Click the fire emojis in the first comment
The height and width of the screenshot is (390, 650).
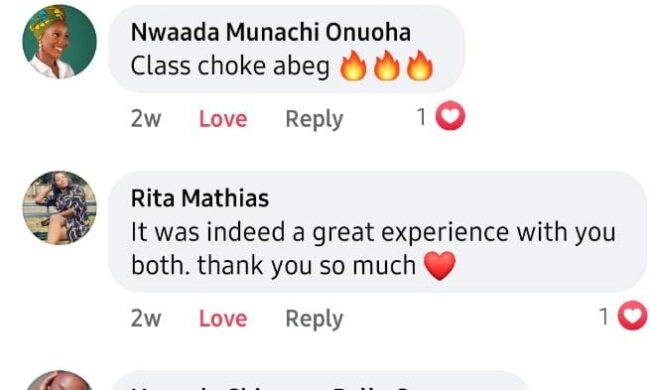[386, 65]
